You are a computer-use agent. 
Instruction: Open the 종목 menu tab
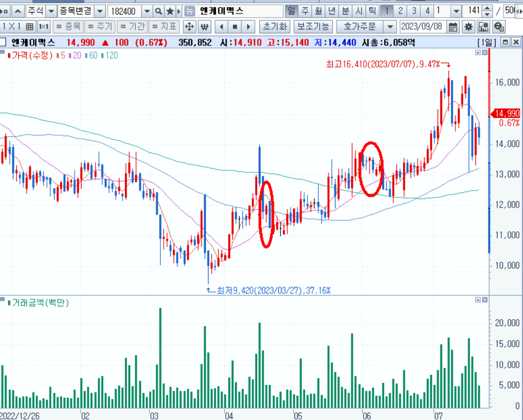click(69, 26)
